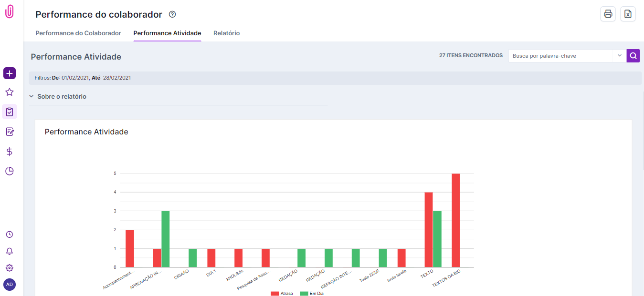Toggle the Em Dia legend series
The width and height of the screenshot is (644, 296).
tap(311, 293)
